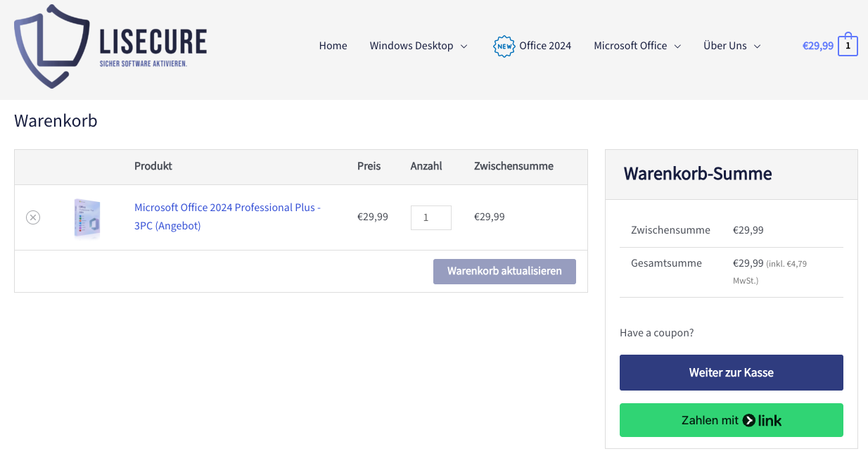The image size is (868, 456).
Task: Click the Gesamtsumme label
Action: [666, 263]
